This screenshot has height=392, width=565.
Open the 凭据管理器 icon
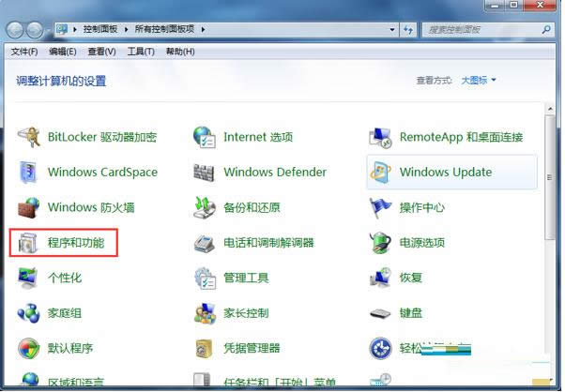[205, 349]
